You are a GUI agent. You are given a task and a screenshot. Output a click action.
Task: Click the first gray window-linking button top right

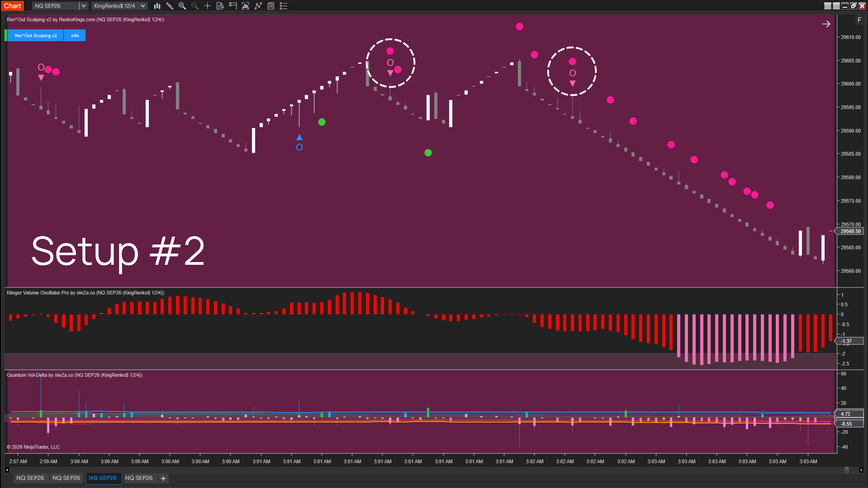pyautogui.click(x=828, y=6)
